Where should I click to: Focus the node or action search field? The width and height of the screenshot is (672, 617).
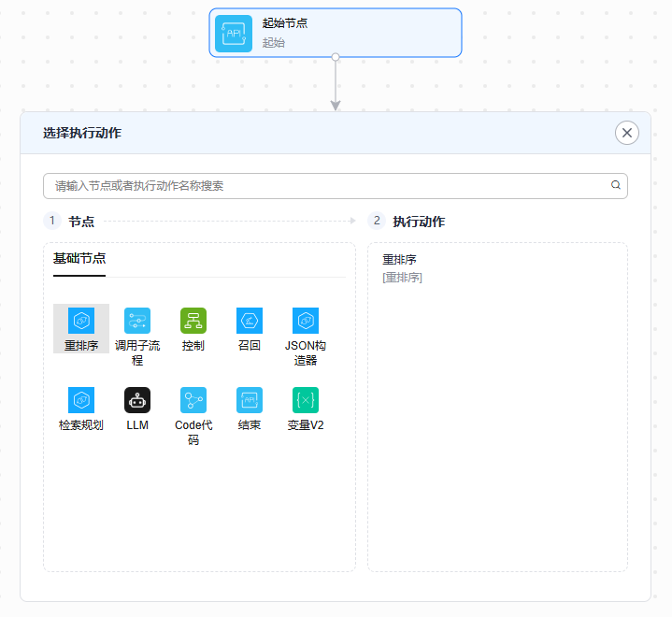tap(327, 186)
